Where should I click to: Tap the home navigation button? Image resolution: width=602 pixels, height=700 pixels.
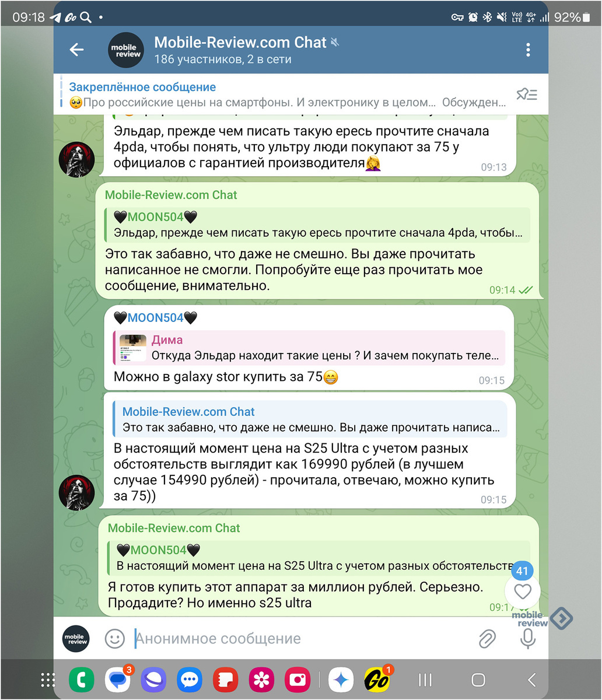(478, 680)
